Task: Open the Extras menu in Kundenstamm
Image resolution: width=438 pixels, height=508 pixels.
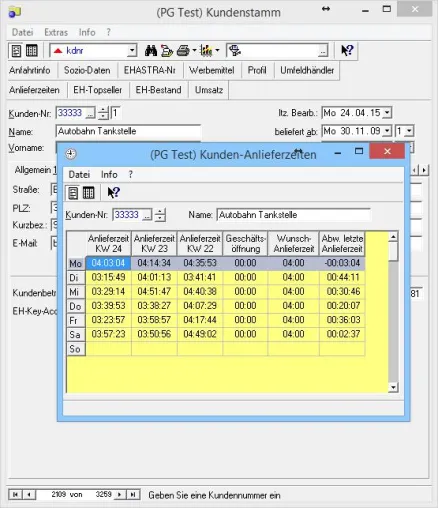Action: 56,32
